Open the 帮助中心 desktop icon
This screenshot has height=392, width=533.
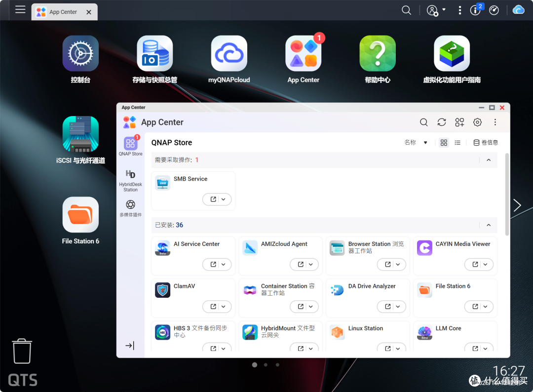(378, 53)
